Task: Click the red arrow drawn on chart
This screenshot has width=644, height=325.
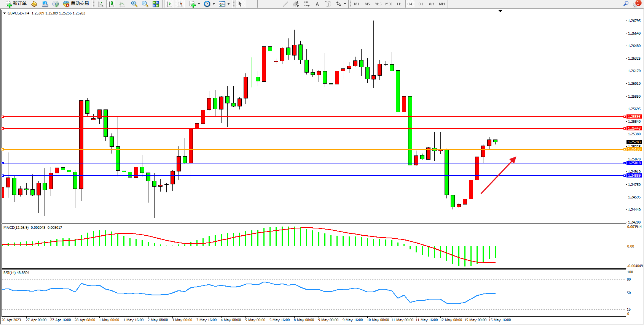Action: click(498, 176)
